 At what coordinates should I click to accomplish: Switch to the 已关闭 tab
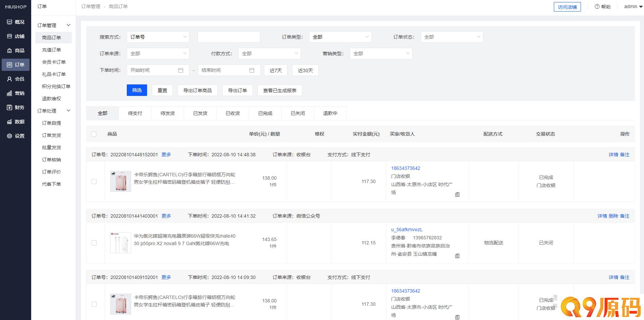coord(298,113)
